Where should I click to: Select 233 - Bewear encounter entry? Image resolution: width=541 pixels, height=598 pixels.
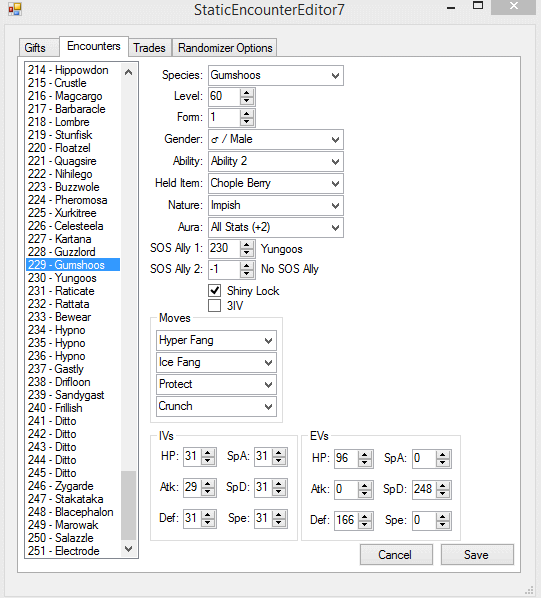[73, 317]
